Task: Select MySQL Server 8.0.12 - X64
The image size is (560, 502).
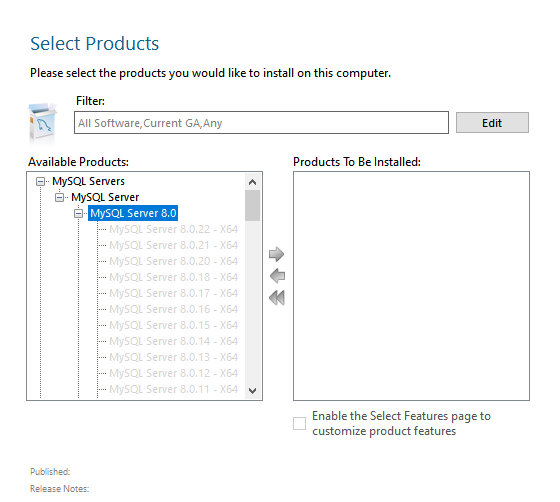Action: point(174,373)
